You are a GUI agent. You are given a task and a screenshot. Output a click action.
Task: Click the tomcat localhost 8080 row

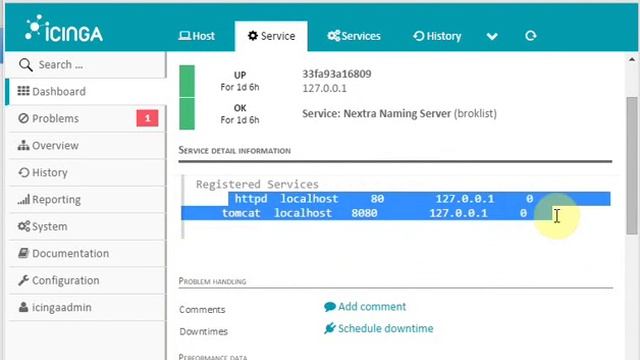coord(374,213)
